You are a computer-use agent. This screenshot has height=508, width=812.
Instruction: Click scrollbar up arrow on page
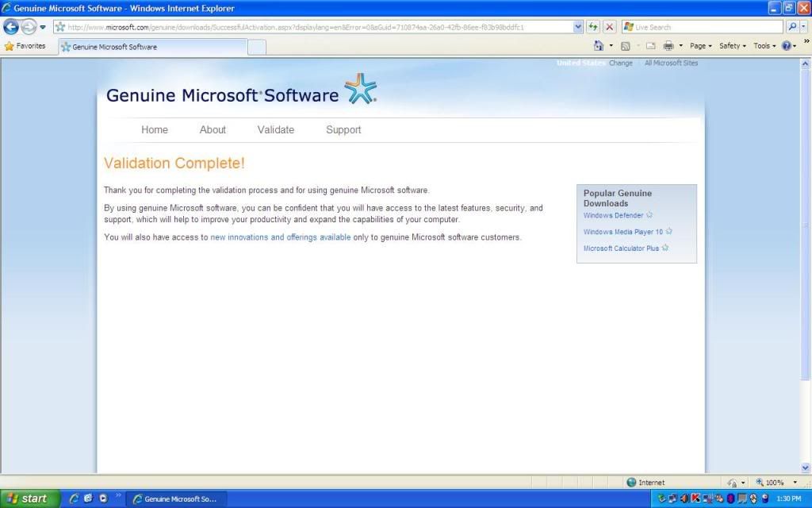[x=806, y=63]
